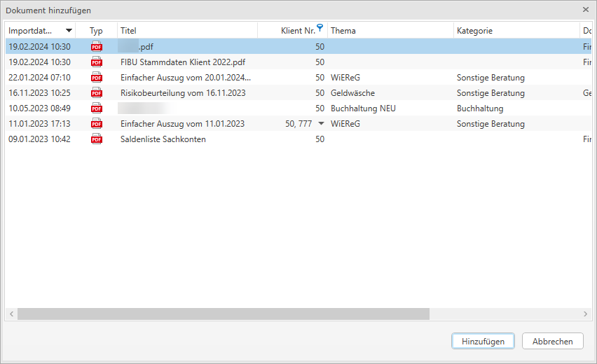Click PDF icon of Saldenliste Sachkonten row
The width and height of the screenshot is (597, 364).
click(97, 139)
